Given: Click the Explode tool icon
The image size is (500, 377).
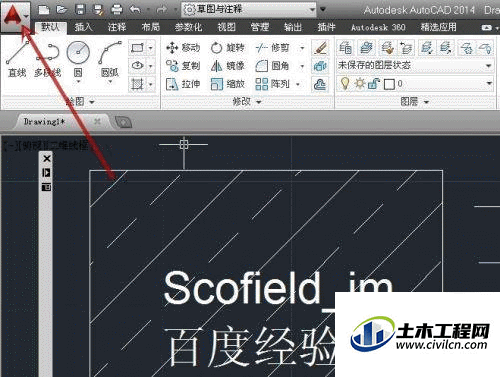Looking at the screenshot, I should pyautogui.click(x=320, y=66).
